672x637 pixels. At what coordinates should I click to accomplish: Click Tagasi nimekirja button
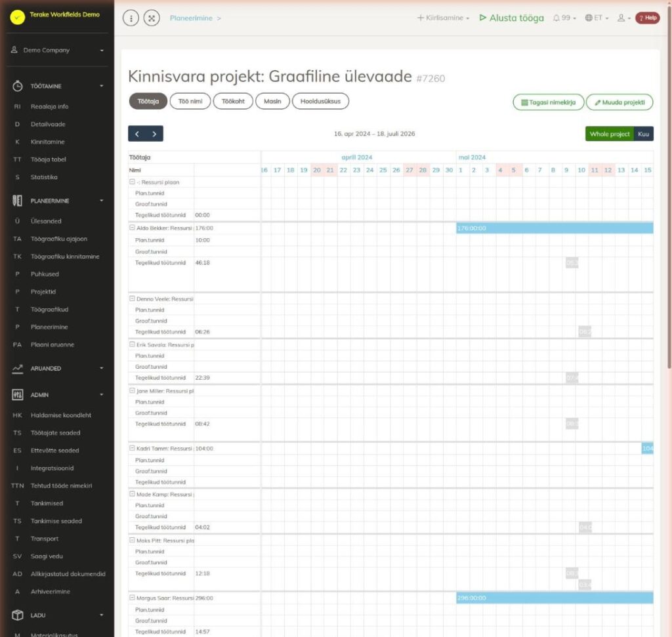click(x=548, y=102)
